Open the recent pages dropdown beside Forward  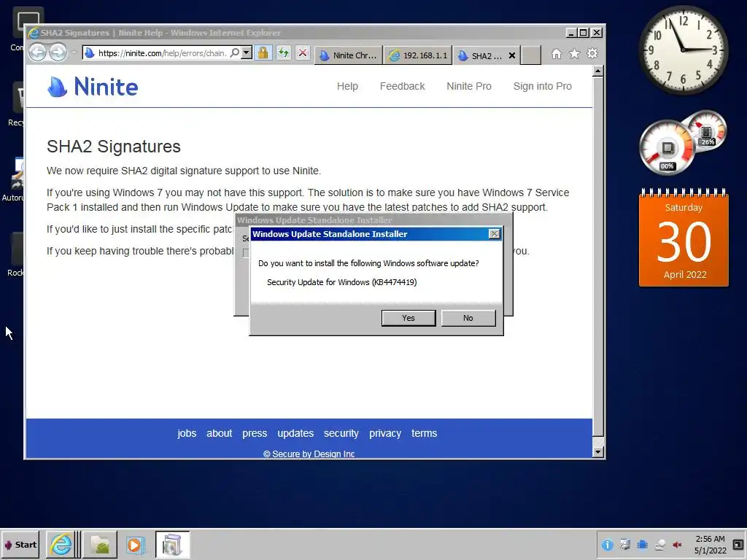[x=74, y=52]
